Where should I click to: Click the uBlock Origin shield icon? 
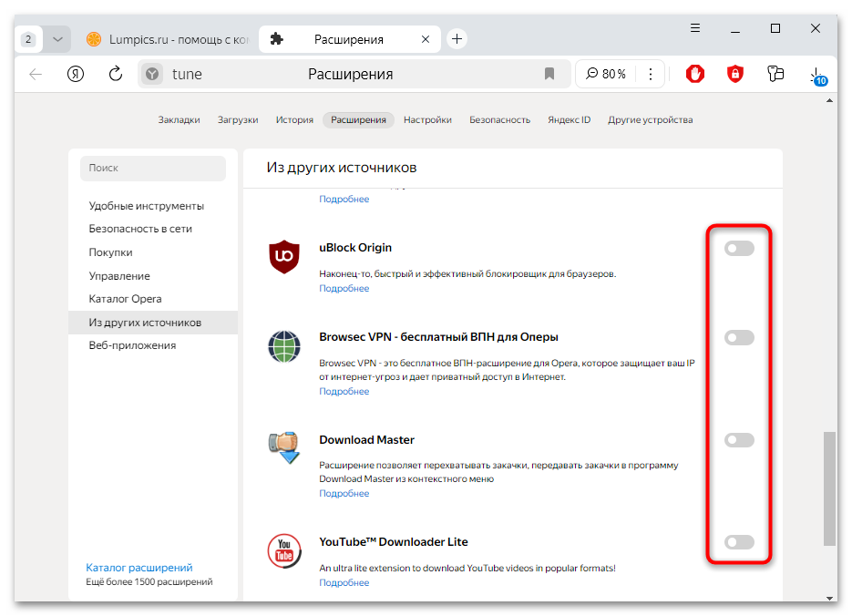click(284, 256)
